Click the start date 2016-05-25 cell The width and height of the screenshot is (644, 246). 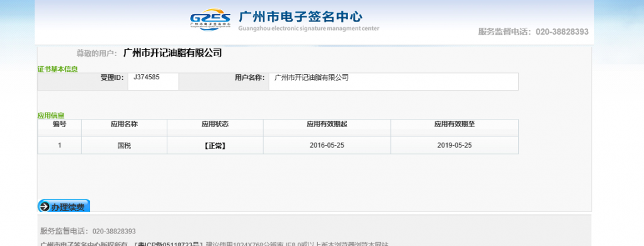(x=327, y=145)
